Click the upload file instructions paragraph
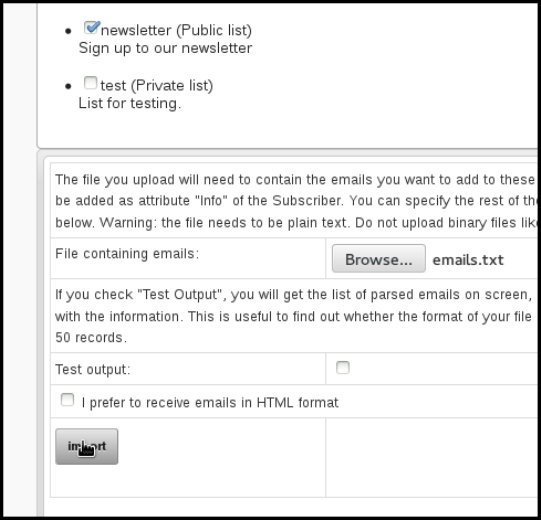The width and height of the screenshot is (541, 520). 296,201
